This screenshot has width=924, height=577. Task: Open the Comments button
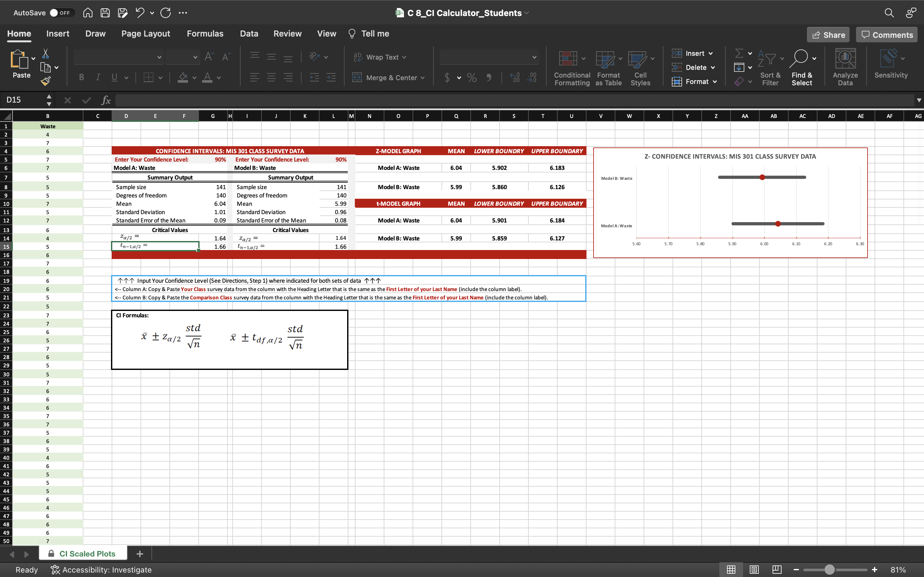886,35
